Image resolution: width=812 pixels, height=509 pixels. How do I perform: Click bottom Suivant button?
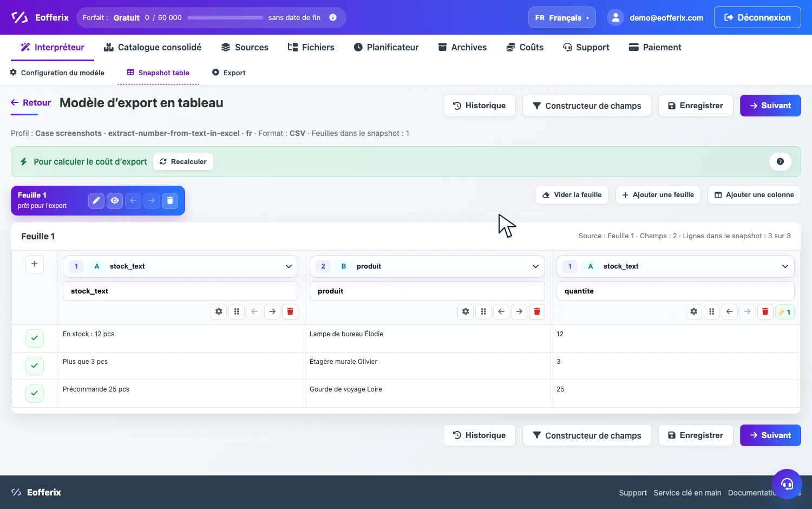(770, 435)
